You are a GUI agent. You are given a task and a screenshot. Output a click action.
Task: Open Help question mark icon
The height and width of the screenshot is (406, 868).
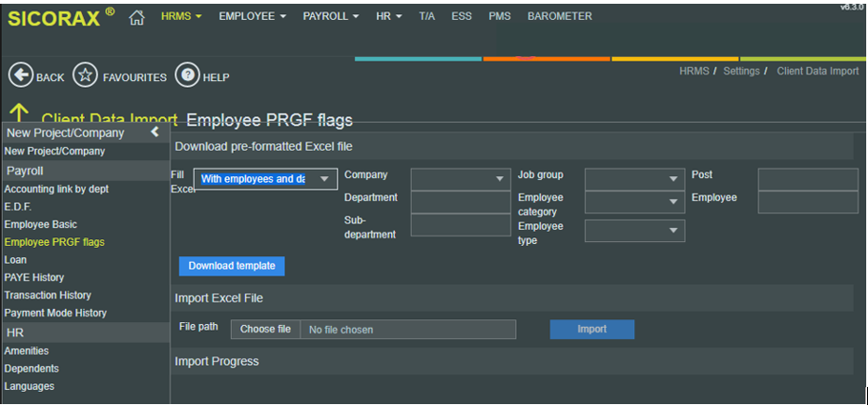point(187,76)
